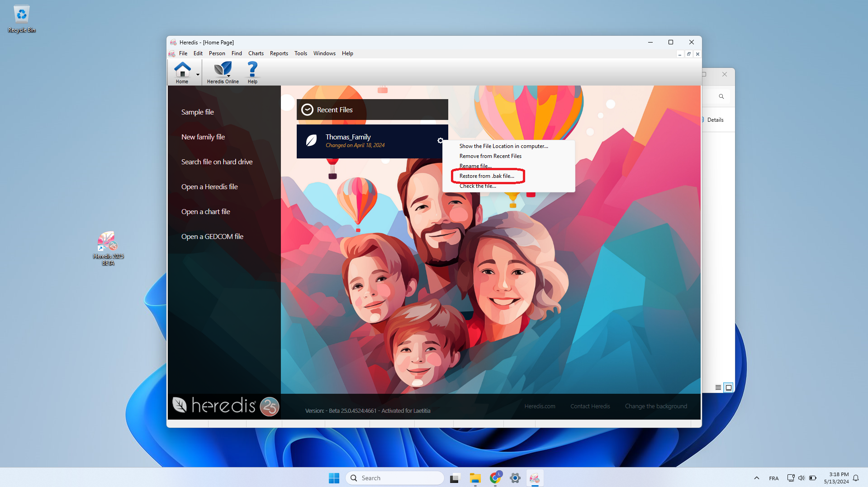Image resolution: width=868 pixels, height=487 pixels.
Task: Click the leaf icon of Thomas_Family
Action: point(311,141)
